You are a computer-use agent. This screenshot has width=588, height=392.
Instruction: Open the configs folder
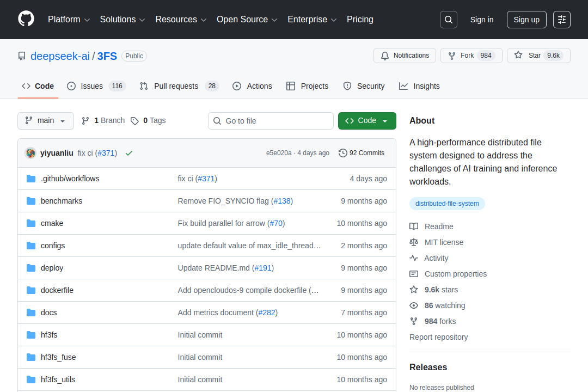[x=53, y=246]
